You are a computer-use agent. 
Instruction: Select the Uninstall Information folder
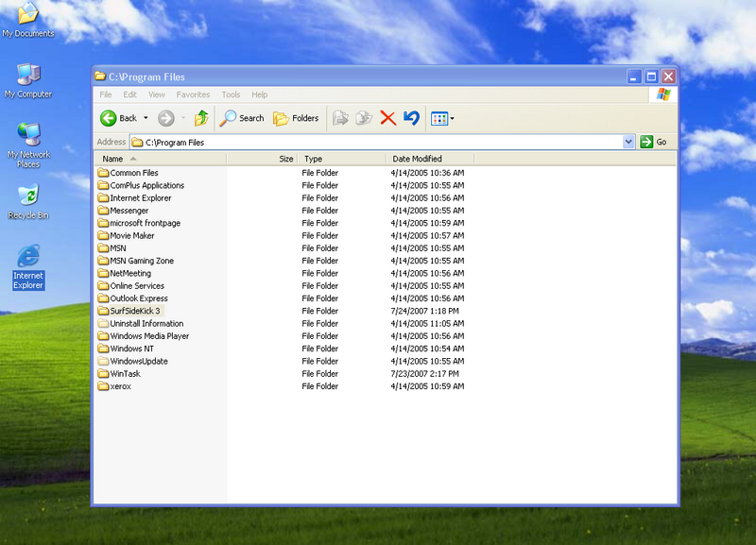point(141,323)
